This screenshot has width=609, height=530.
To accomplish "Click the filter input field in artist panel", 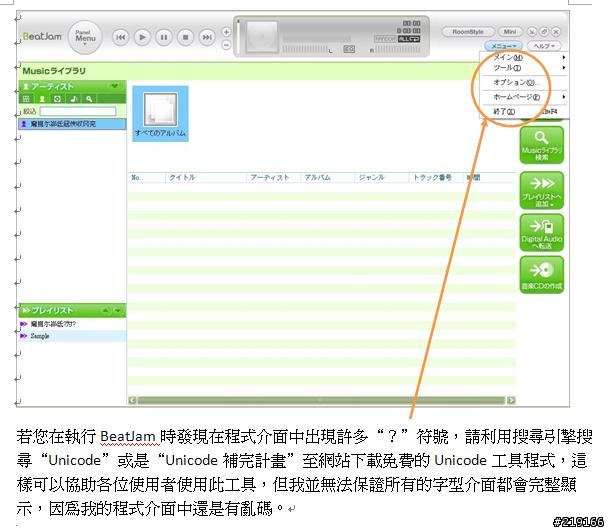I will click(78, 111).
